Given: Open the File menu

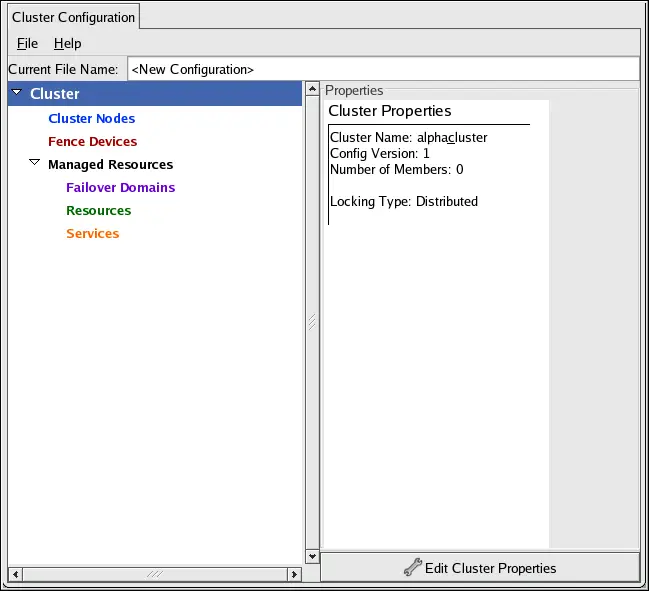Looking at the screenshot, I should coord(27,43).
